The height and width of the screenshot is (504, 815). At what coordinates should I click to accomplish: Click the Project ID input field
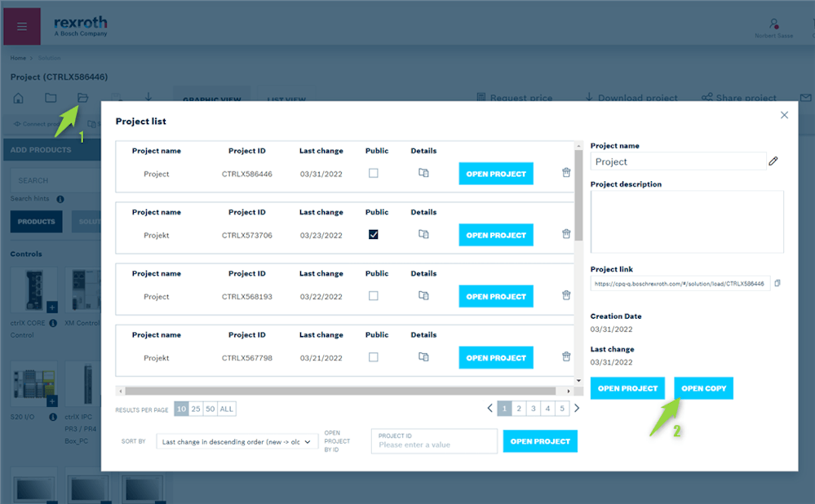[x=434, y=441]
